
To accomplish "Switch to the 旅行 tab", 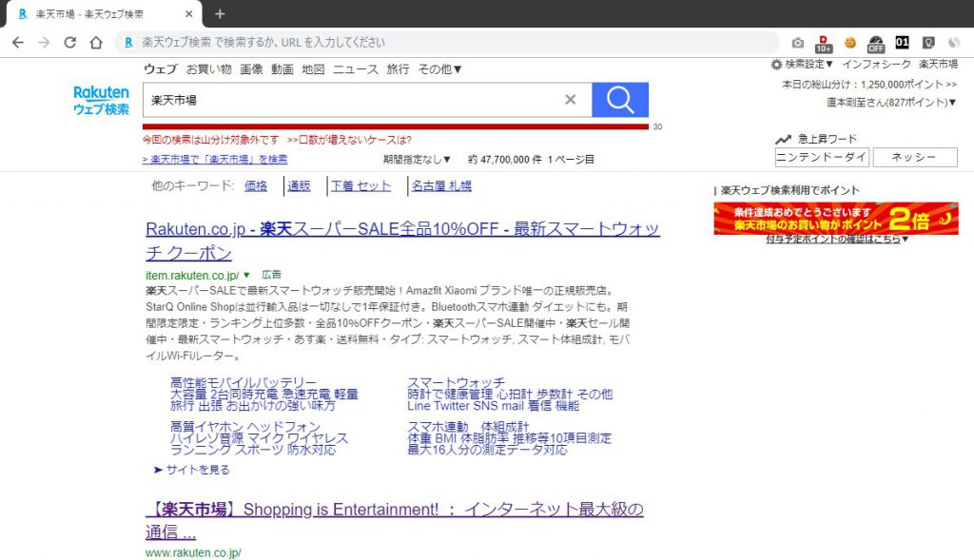I will coord(398,68).
